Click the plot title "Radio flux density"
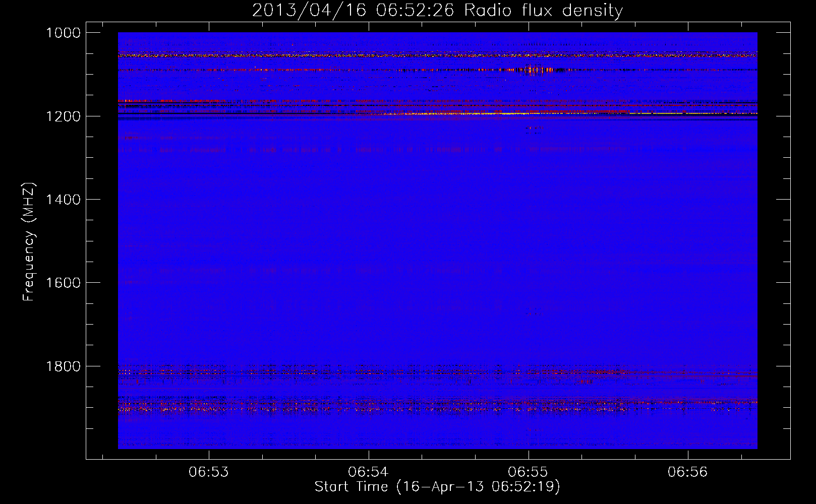Image resolution: width=816 pixels, height=504 pixels. [543, 11]
